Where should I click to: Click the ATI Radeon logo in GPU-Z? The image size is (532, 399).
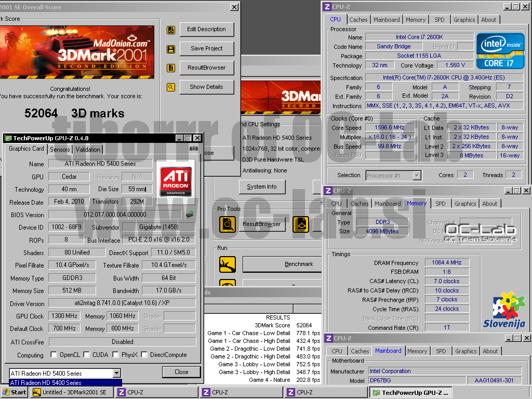click(176, 181)
